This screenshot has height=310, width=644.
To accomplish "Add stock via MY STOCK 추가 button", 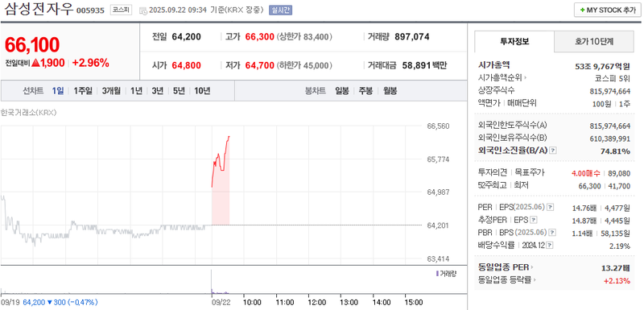I will 608,10.
